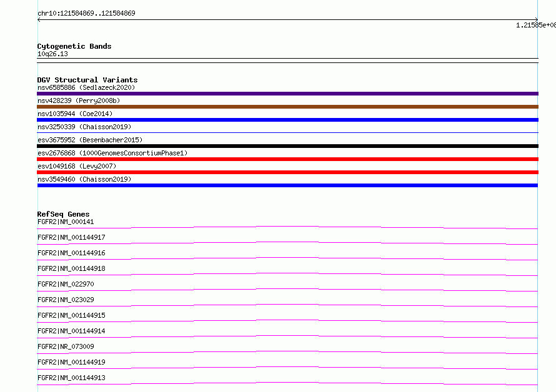
Task: Click the red esv1049168 variant bar
Action: [x=287, y=172]
